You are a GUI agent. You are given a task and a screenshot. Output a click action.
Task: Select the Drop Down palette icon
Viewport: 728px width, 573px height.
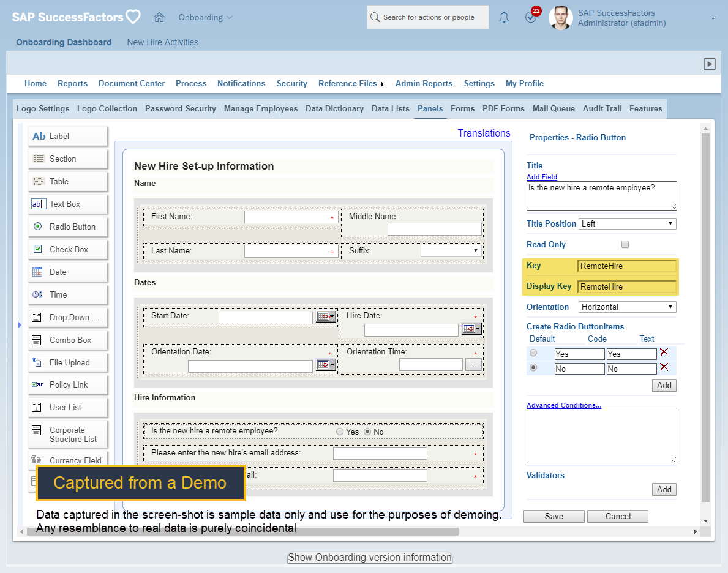tap(37, 317)
